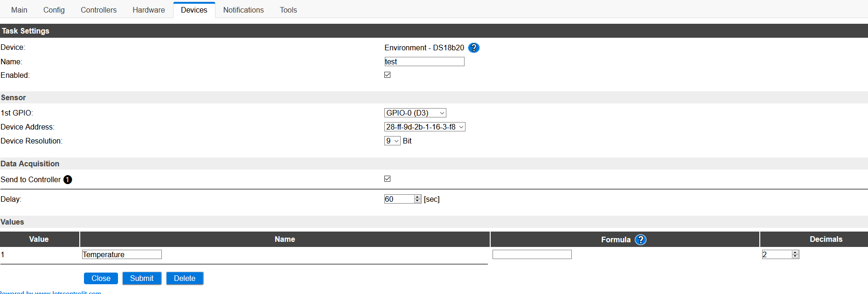This screenshot has width=868, height=294.
Task: Click the empty Formula input field
Action: click(x=532, y=254)
